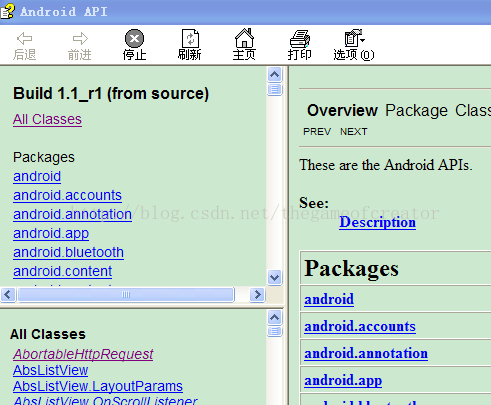Follow the Description link

tap(377, 222)
